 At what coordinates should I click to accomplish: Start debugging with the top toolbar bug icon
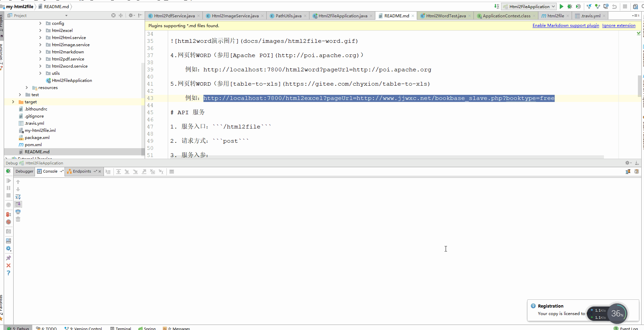point(570,6)
